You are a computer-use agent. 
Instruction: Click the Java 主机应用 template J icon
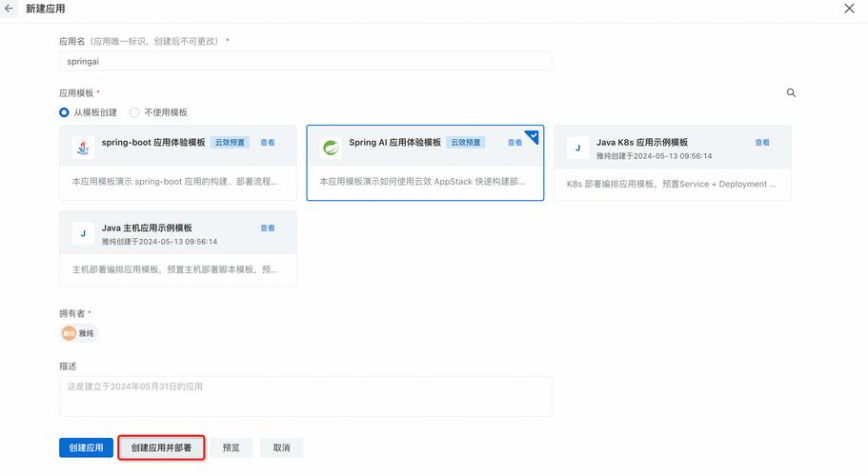[83, 233]
